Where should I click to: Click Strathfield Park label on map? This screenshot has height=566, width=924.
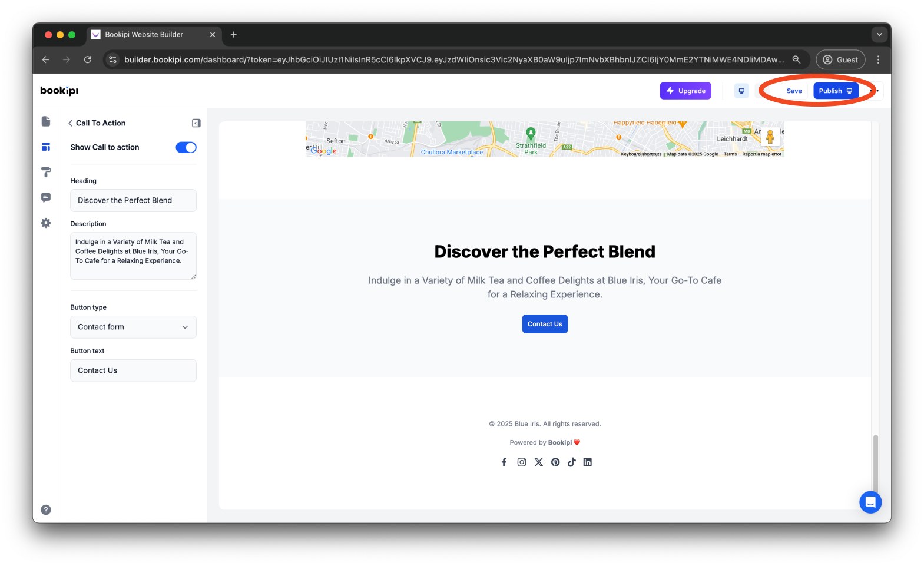tap(531, 148)
